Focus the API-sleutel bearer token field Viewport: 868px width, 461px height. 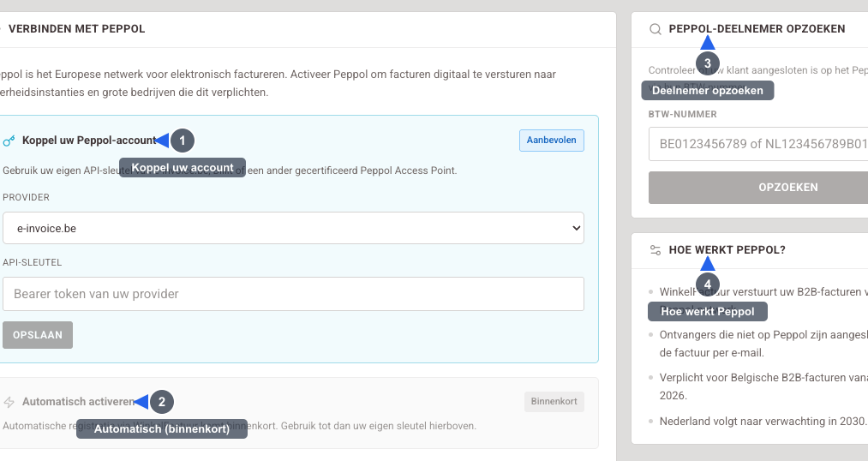[293, 294]
